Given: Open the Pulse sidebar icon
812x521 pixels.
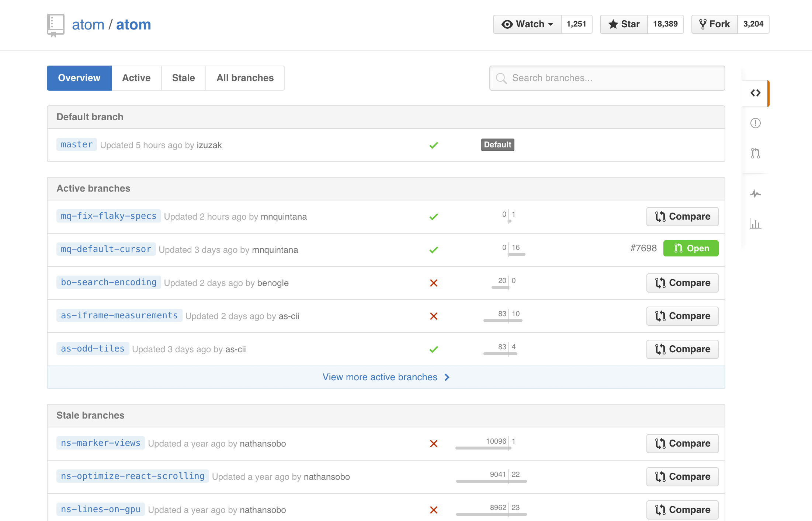Looking at the screenshot, I should point(756,193).
